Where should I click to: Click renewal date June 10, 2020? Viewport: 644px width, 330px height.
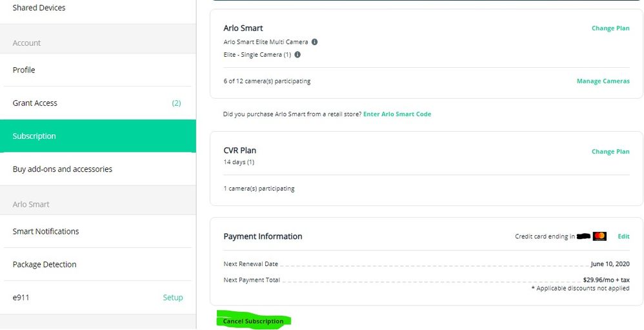point(610,264)
